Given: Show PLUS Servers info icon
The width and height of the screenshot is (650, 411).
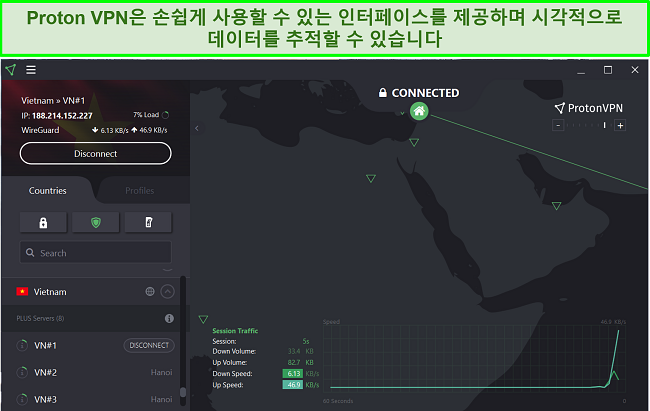Looking at the screenshot, I should (x=169, y=319).
